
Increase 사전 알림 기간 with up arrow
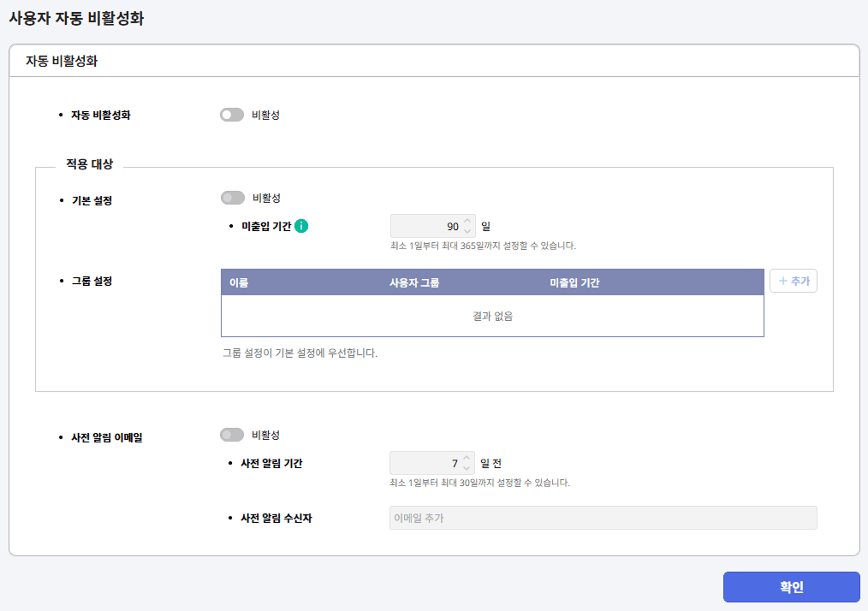467,458
